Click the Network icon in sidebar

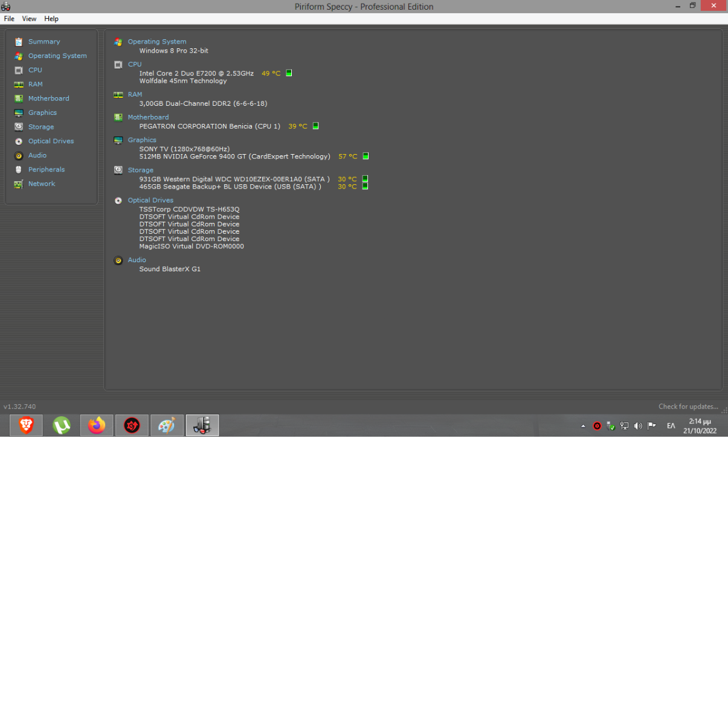19,184
